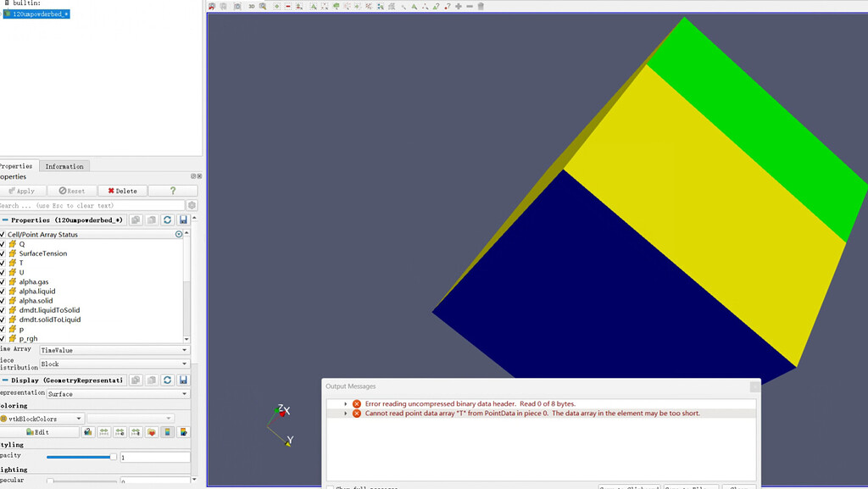Save Properties section settings as default
Viewport: 868px width, 489px height.
coord(183,220)
